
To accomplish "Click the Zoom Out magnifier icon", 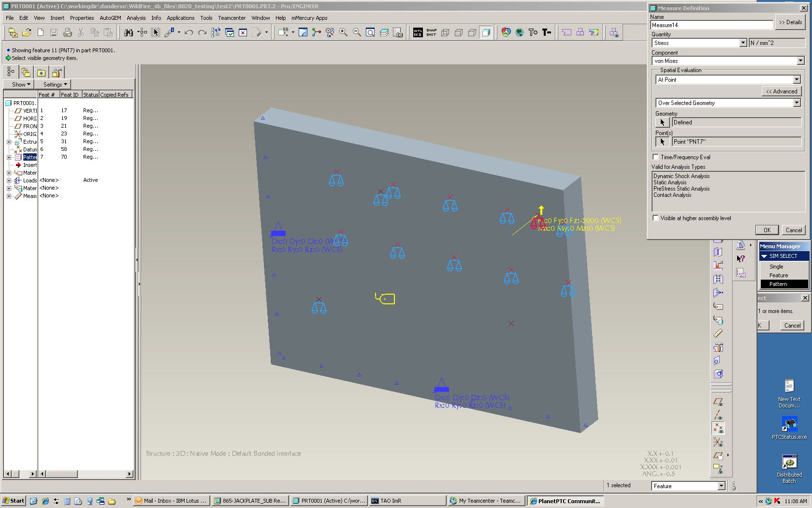I will pos(357,32).
